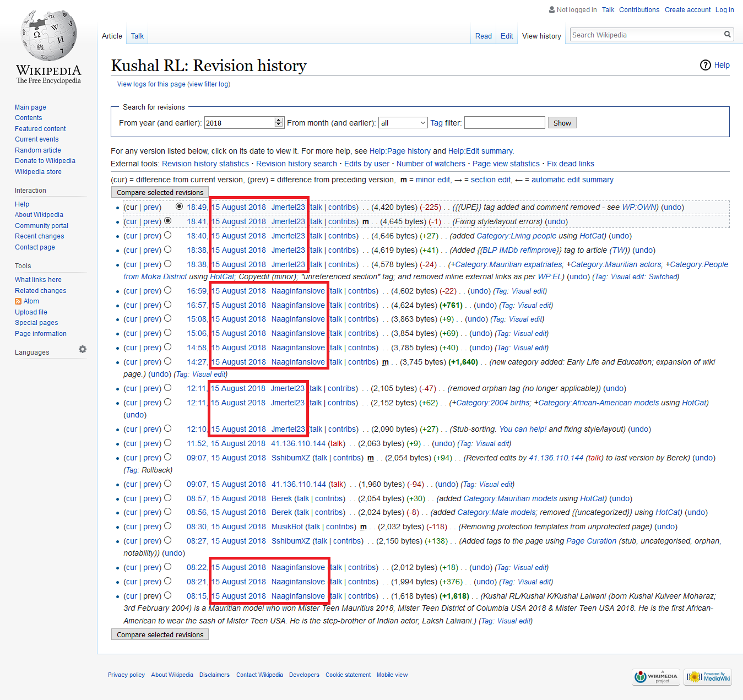The image size is (743, 700).
Task: Switch to the Talk tab
Action: click(137, 36)
